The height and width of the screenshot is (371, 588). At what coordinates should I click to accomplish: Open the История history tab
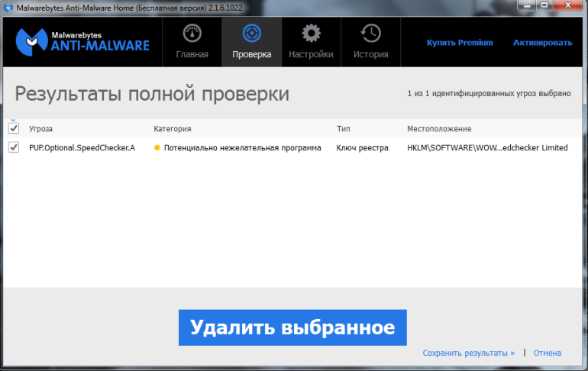370,42
